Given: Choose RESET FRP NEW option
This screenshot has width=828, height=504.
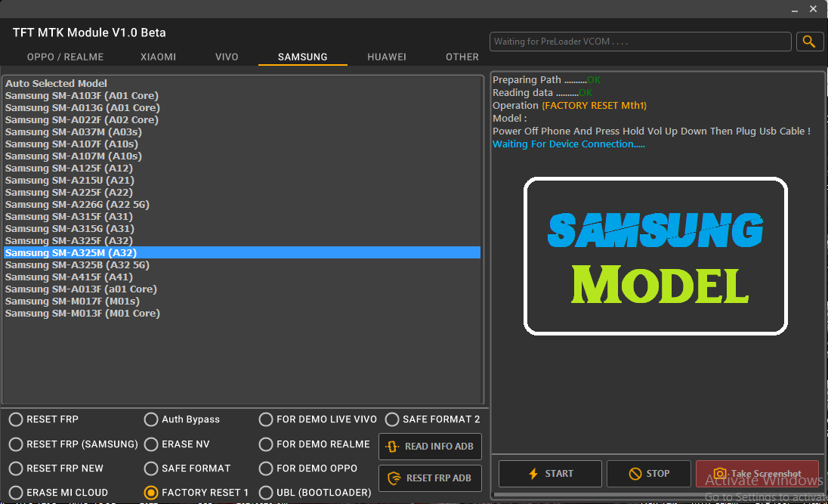Looking at the screenshot, I should click(56, 468).
